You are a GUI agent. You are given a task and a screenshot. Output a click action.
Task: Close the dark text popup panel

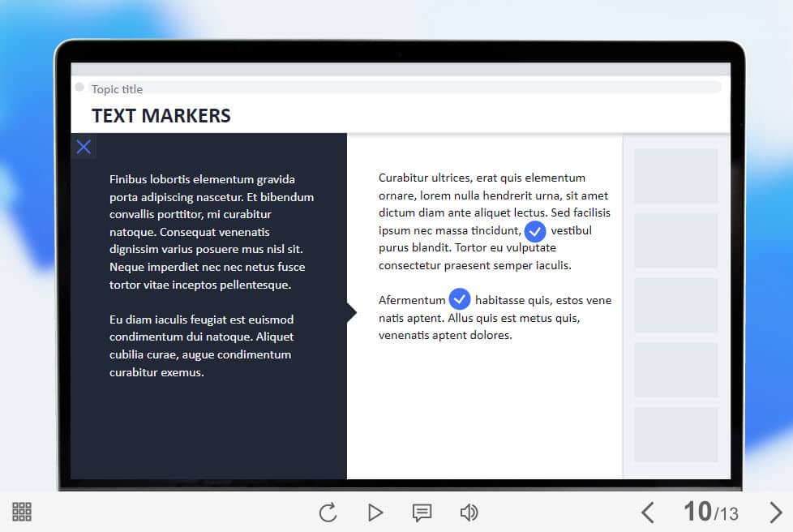(84, 147)
